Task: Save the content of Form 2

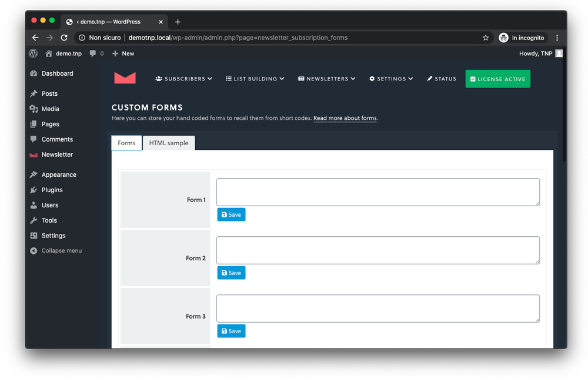Action: click(x=231, y=273)
